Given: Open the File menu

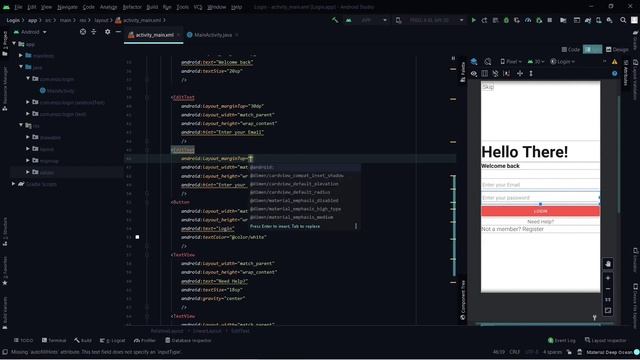Looking at the screenshot, I should coord(18,7).
